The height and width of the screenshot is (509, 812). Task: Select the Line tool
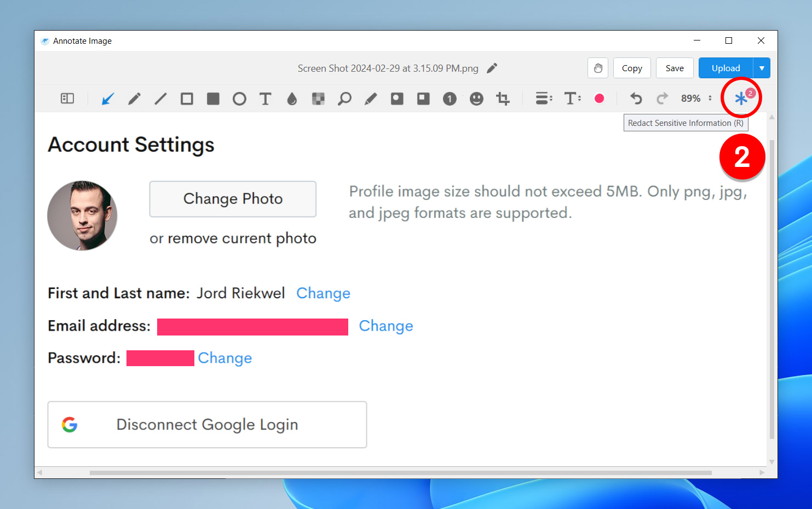[160, 99]
